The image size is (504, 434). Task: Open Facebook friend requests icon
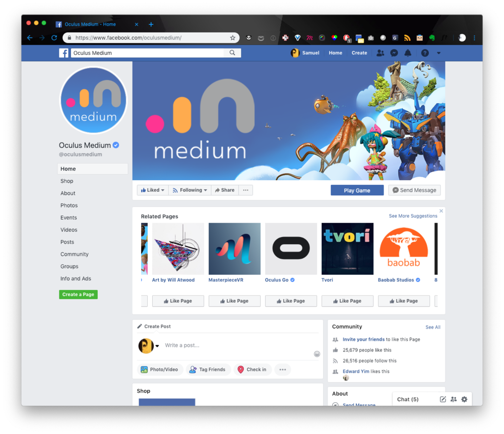381,52
